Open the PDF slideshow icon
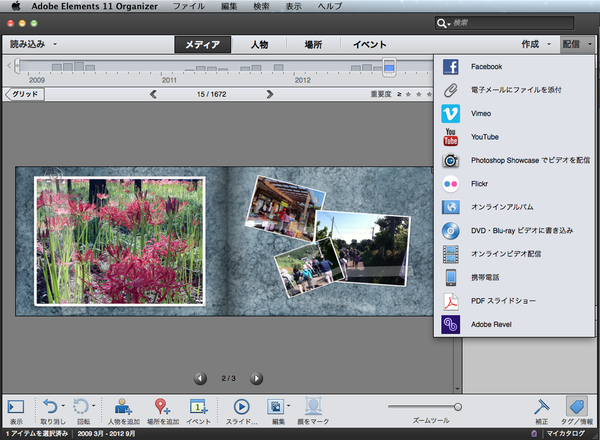Viewport: 600px width, 440px height. click(450, 301)
